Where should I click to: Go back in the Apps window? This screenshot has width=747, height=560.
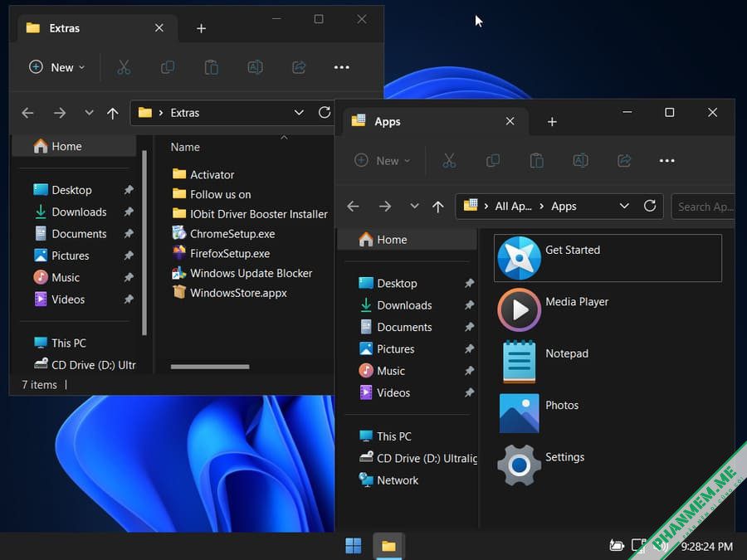pos(353,207)
